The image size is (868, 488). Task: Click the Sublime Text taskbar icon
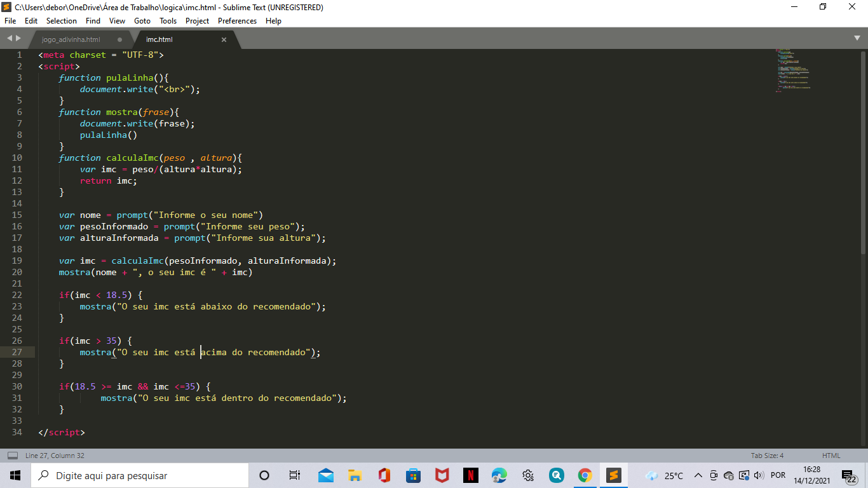point(614,475)
